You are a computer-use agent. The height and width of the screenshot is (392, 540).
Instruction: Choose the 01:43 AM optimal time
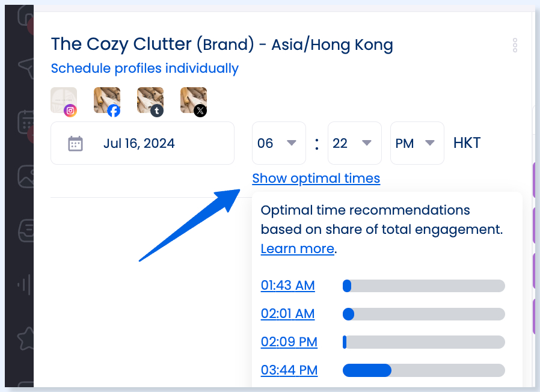click(288, 286)
